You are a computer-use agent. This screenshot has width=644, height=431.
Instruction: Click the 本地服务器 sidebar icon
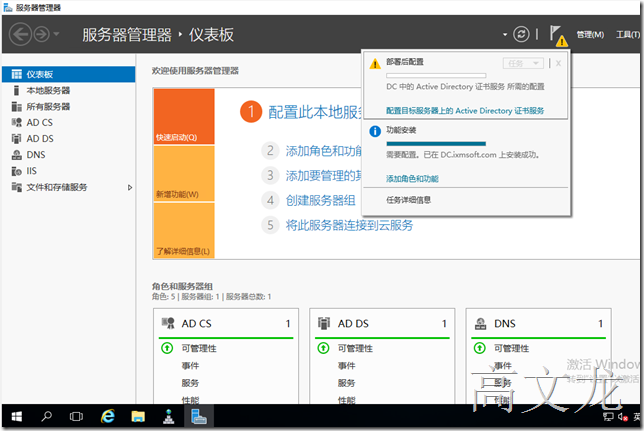[x=16, y=90]
